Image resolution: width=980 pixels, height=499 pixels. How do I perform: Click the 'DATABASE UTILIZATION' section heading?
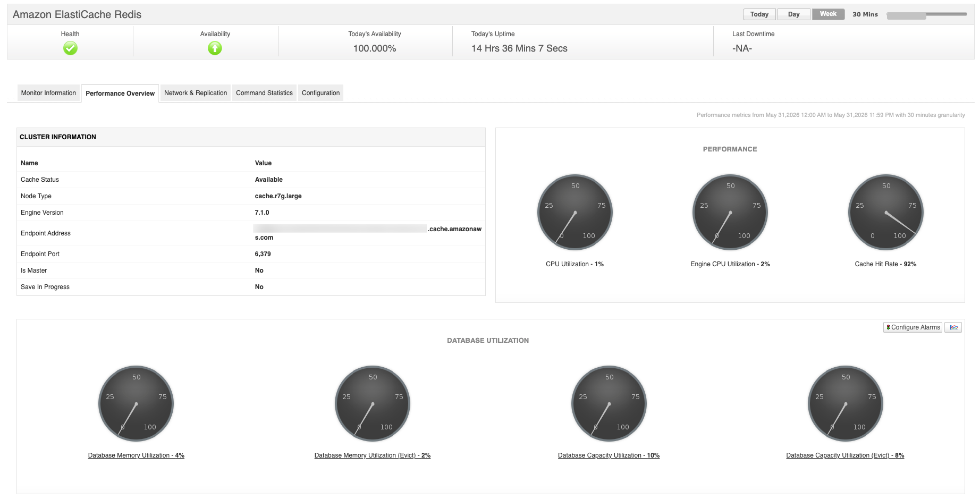point(488,341)
